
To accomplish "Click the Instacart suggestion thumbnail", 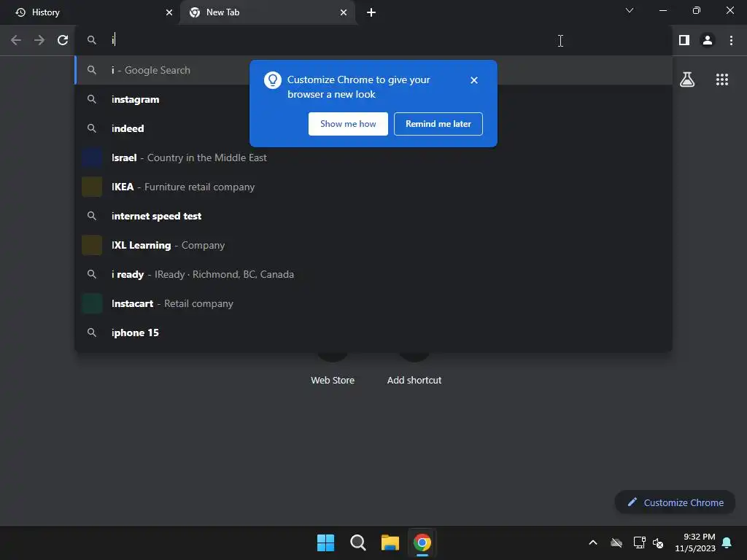I will 92,303.
